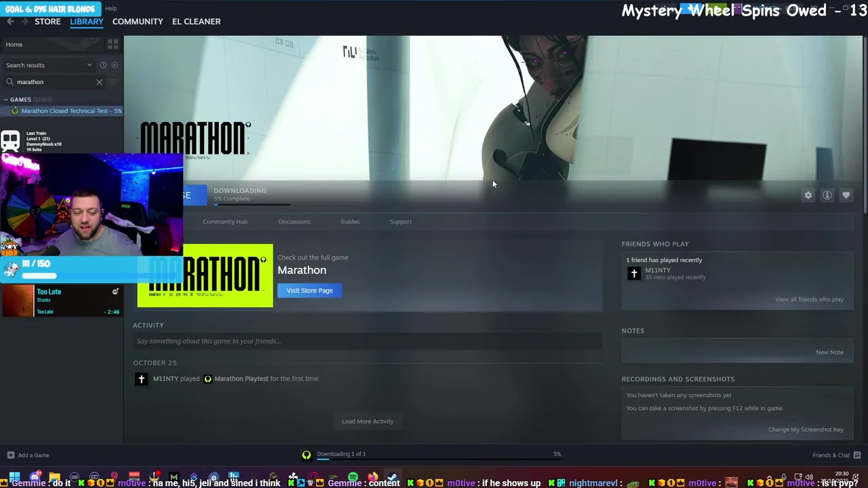Go forward with the right arrow
868x488 pixels.
coord(25,22)
